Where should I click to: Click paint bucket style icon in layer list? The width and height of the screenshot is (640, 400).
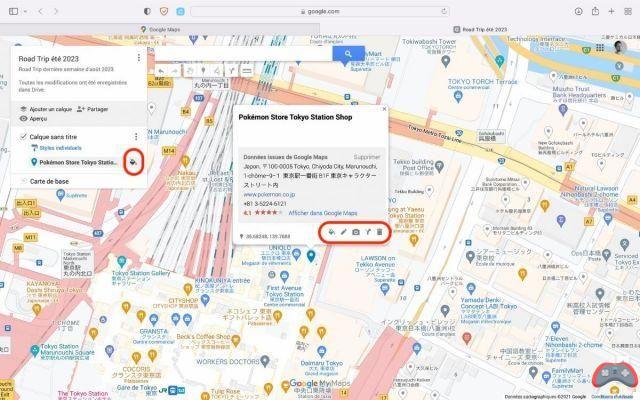tap(133, 162)
